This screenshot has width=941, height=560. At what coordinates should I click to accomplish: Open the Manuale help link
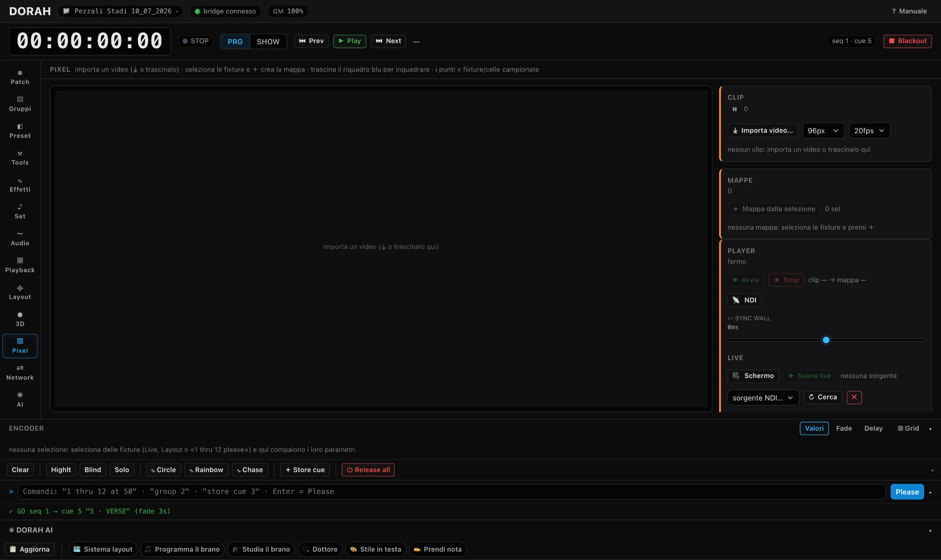tap(909, 11)
